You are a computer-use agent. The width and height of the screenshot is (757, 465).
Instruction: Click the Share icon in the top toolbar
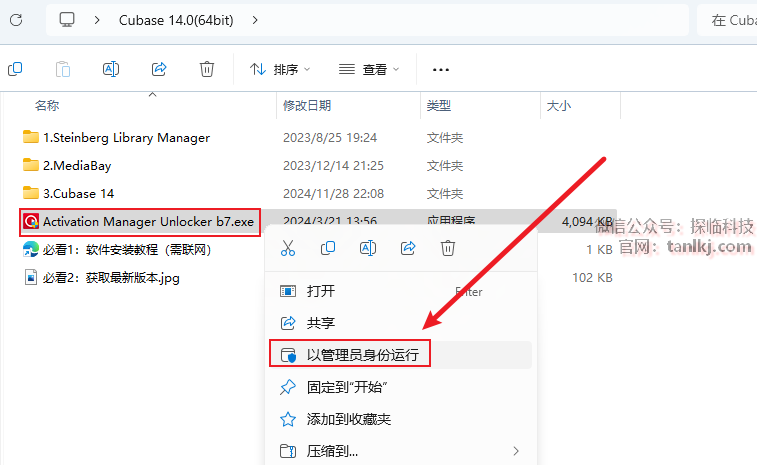click(x=159, y=69)
